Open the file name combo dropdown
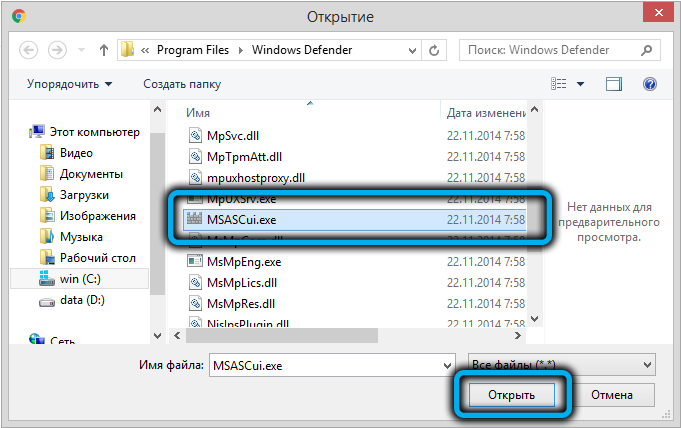Image resolution: width=681 pixels, height=428 pixels. pyautogui.click(x=447, y=366)
